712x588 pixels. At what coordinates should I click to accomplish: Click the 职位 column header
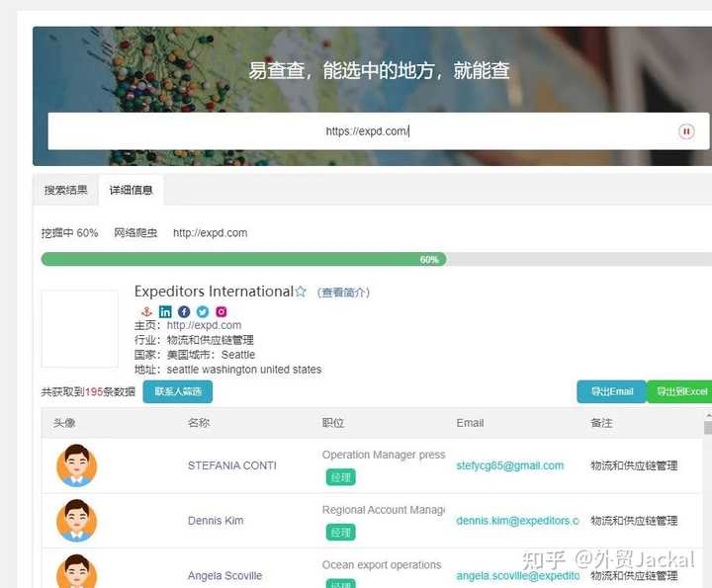point(333,423)
